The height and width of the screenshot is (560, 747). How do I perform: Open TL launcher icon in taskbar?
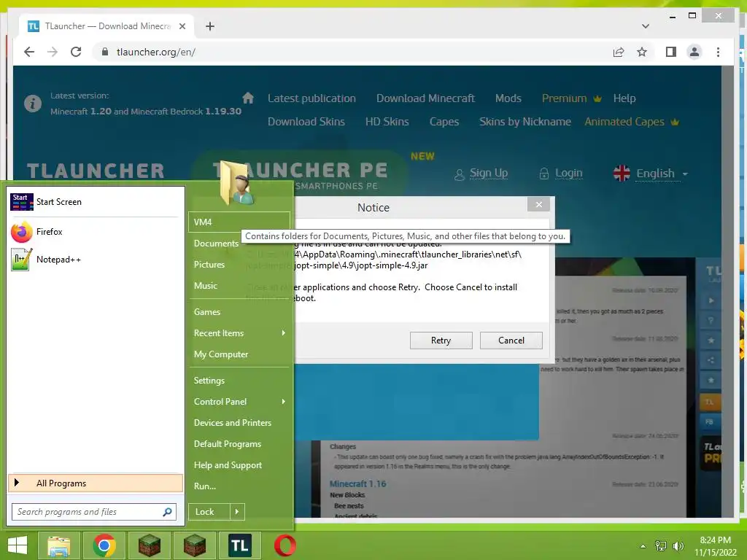click(x=239, y=545)
